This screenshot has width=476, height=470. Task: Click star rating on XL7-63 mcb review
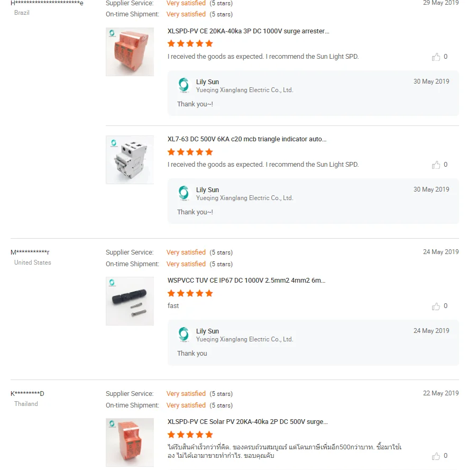(190, 152)
